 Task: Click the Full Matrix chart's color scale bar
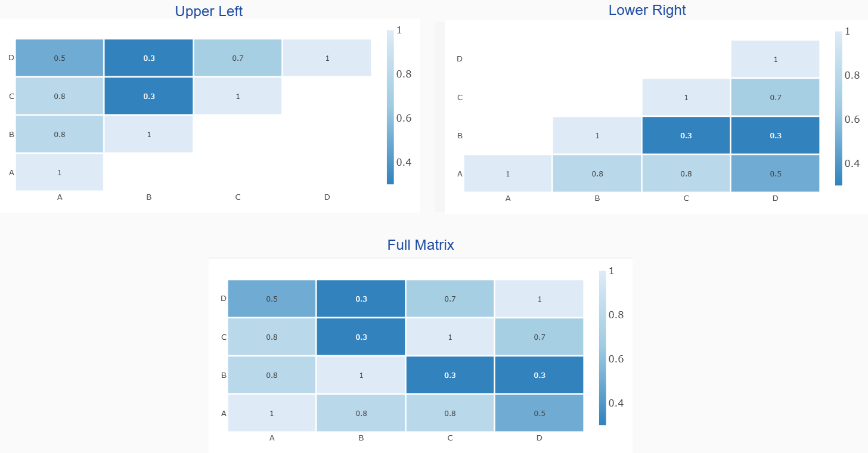point(602,348)
